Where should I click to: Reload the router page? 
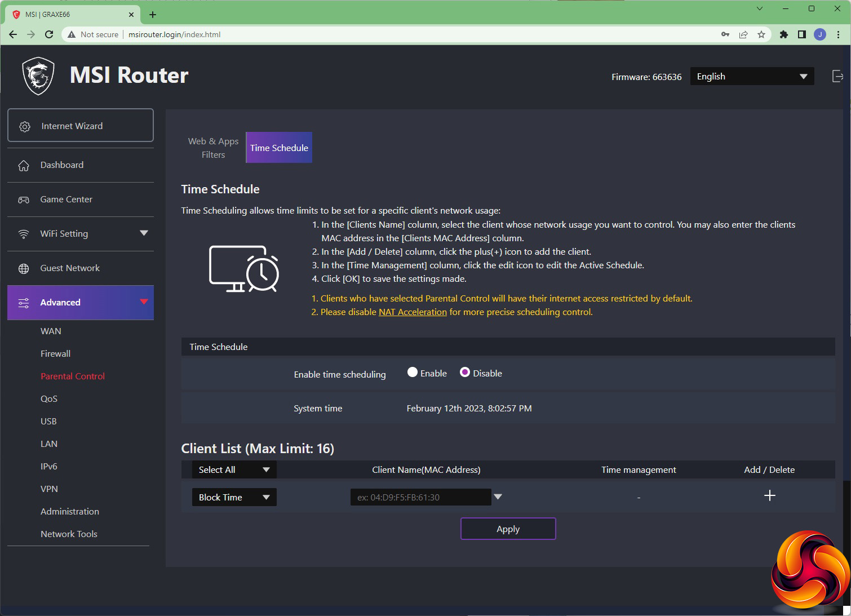tap(49, 34)
